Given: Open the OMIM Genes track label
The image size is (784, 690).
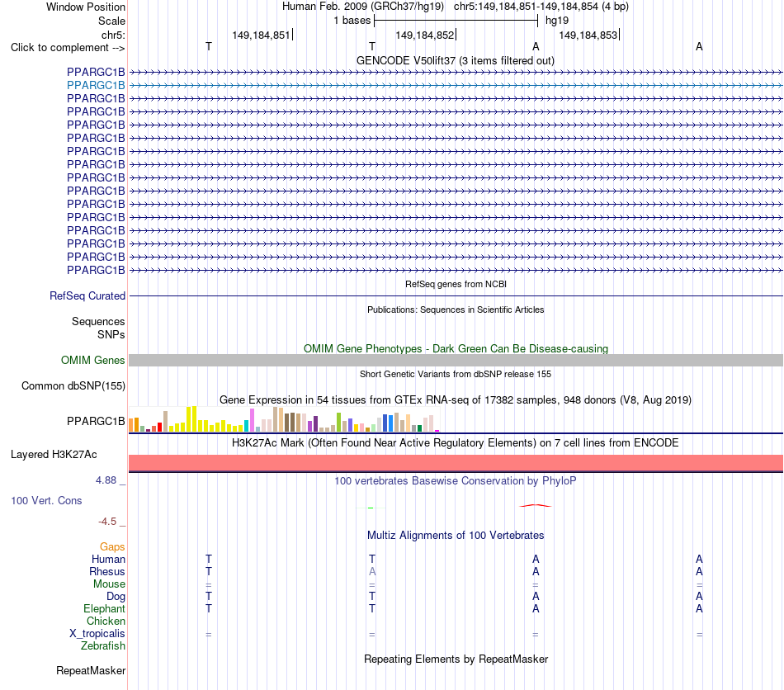Looking at the screenshot, I should pos(92,361).
